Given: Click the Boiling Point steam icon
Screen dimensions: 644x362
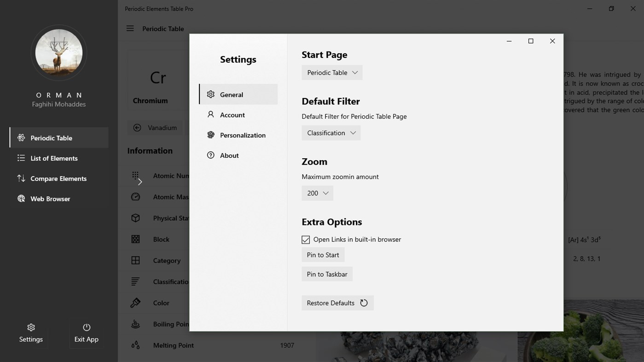Looking at the screenshot, I should (135, 324).
